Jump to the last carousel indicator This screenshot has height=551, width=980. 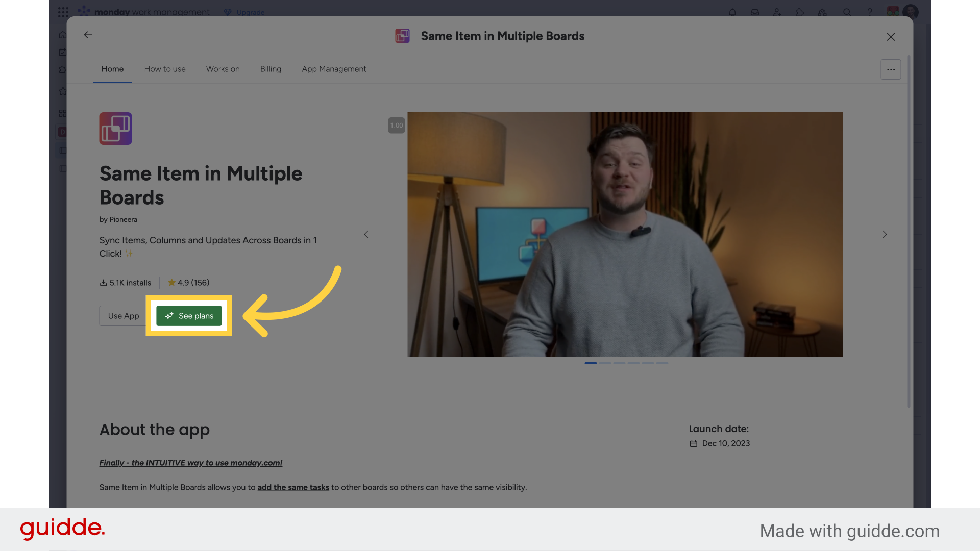(x=662, y=363)
